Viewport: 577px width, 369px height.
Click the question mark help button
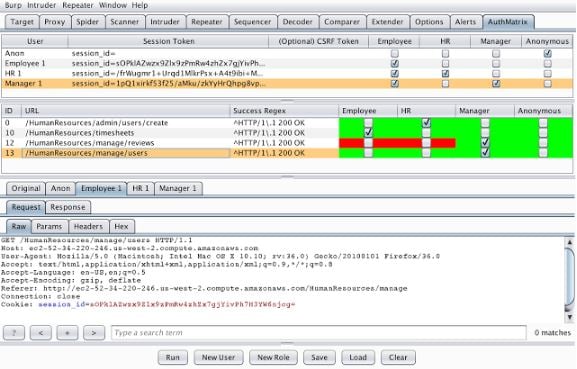[x=14, y=333]
